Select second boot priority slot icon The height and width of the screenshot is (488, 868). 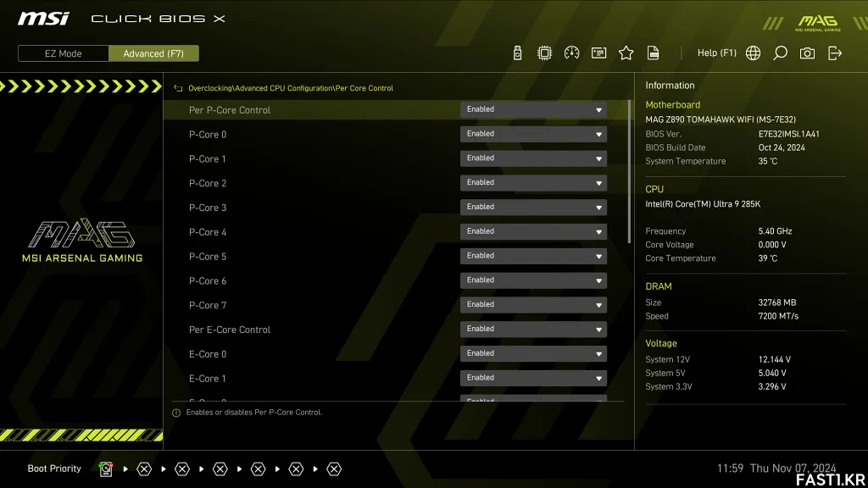[x=144, y=469]
